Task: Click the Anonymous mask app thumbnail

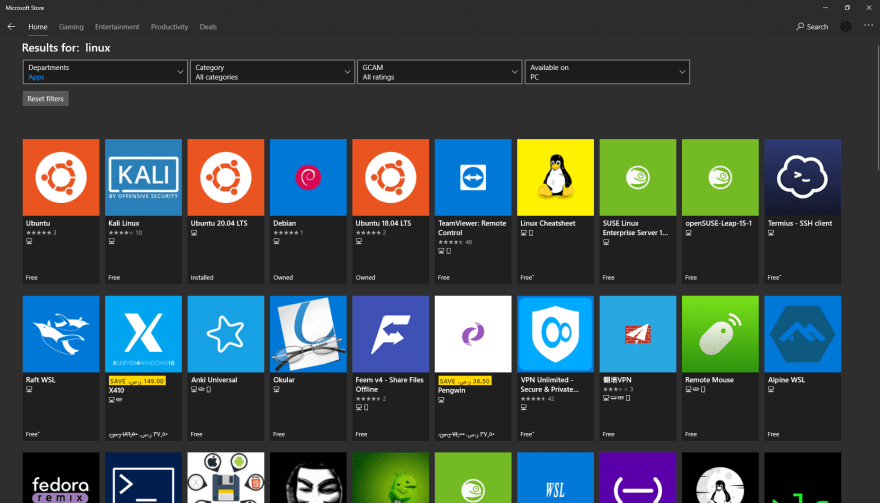Action: tap(308, 478)
